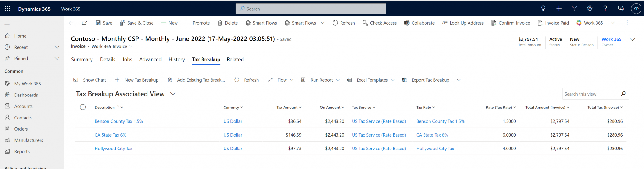Click Save & Close
The height and width of the screenshot is (169, 644).
tap(136, 23)
